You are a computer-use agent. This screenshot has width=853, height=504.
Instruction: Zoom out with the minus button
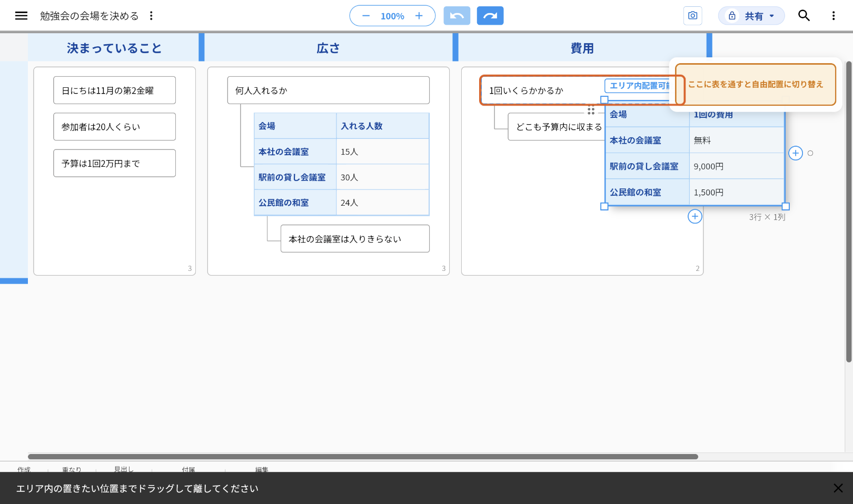pos(366,16)
